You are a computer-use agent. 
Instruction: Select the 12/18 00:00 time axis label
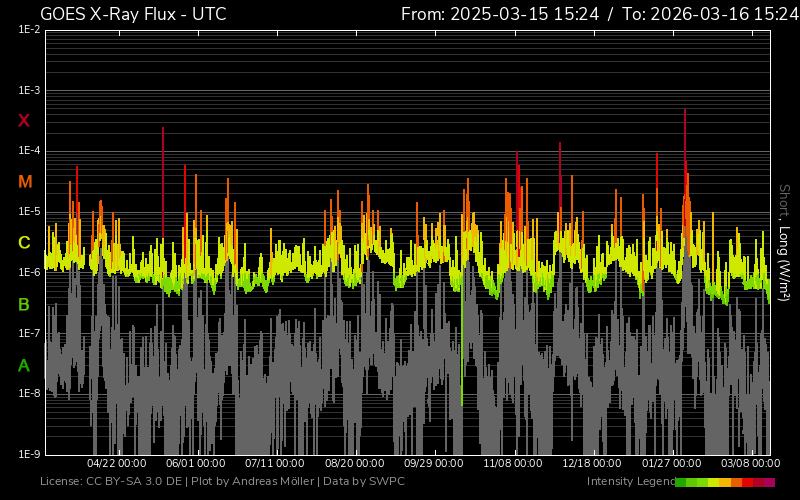point(591,464)
